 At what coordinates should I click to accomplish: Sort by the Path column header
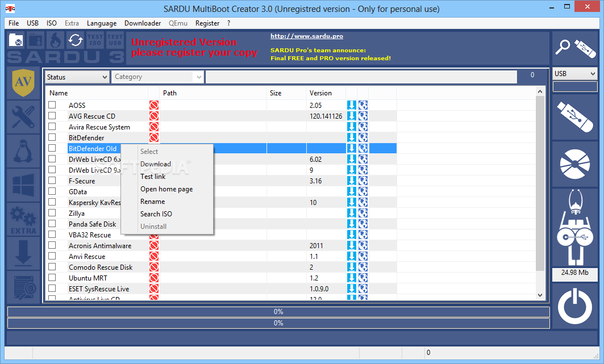pos(213,93)
